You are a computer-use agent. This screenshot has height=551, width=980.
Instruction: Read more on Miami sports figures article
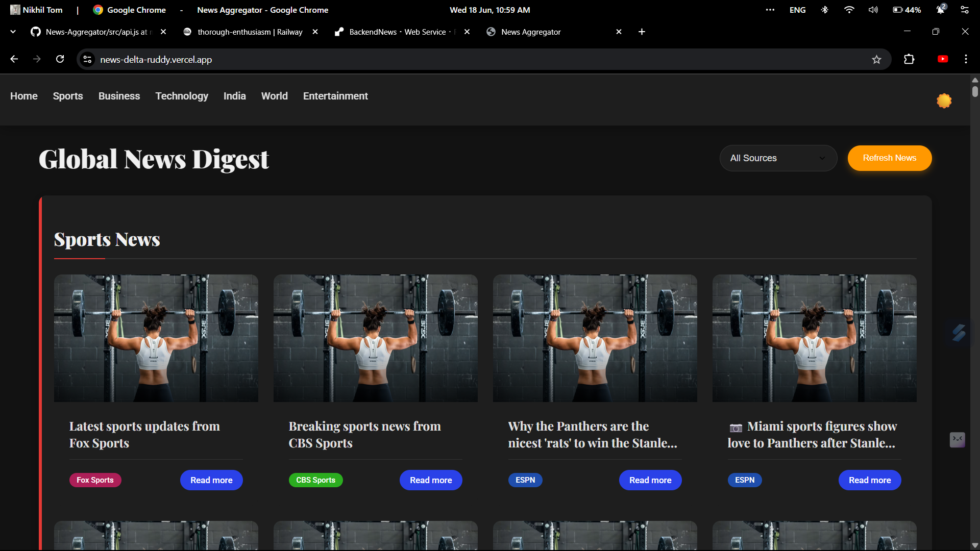[870, 480]
